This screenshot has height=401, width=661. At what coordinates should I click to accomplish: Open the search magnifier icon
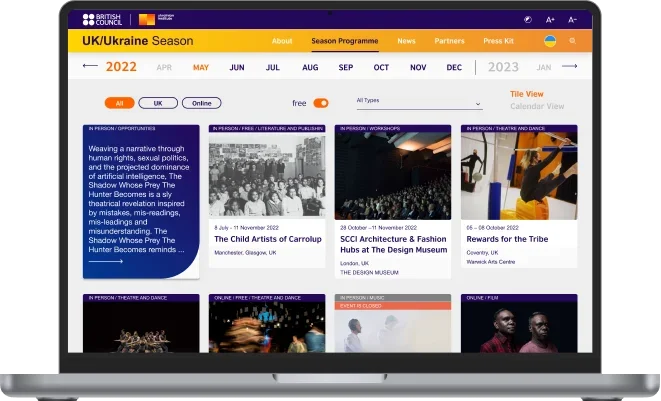tap(573, 41)
